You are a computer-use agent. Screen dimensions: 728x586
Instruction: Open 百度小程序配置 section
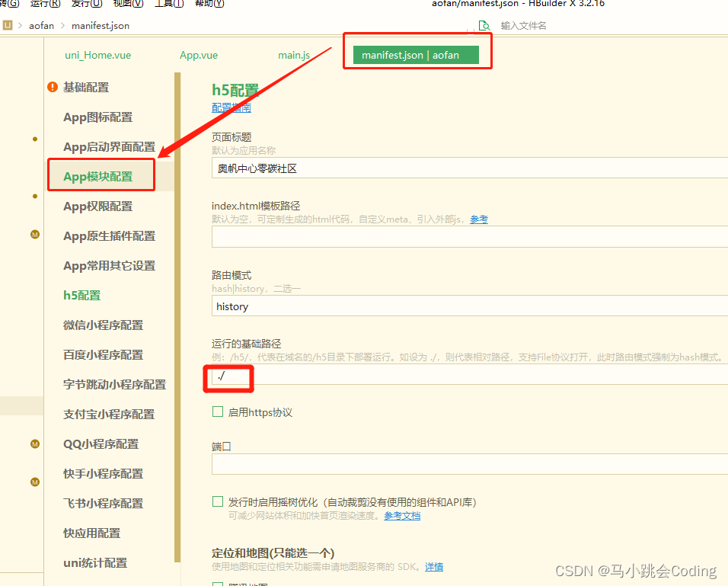click(x=103, y=355)
